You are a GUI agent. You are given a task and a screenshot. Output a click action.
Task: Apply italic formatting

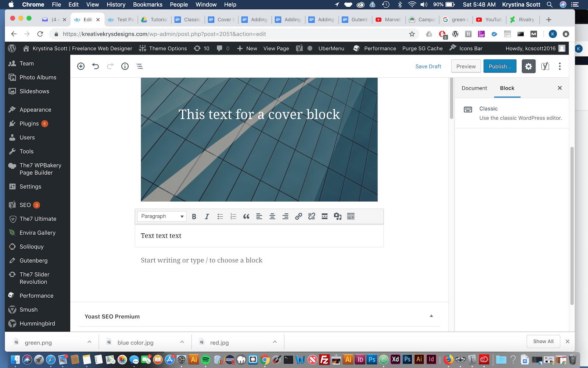click(207, 216)
